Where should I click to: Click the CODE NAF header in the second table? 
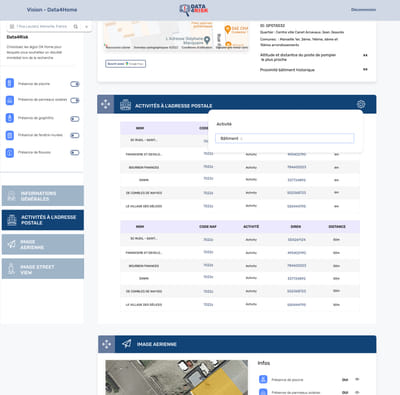(x=208, y=227)
